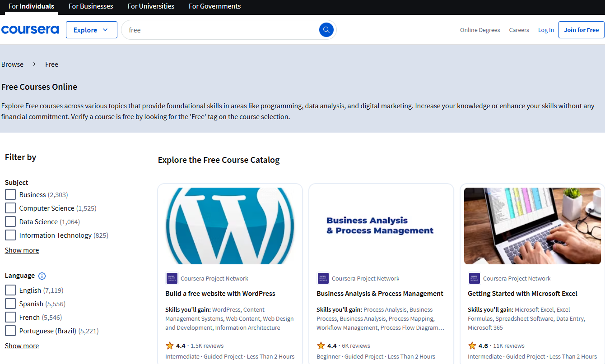Click the breadcrumb chevron after Browse

click(x=34, y=64)
